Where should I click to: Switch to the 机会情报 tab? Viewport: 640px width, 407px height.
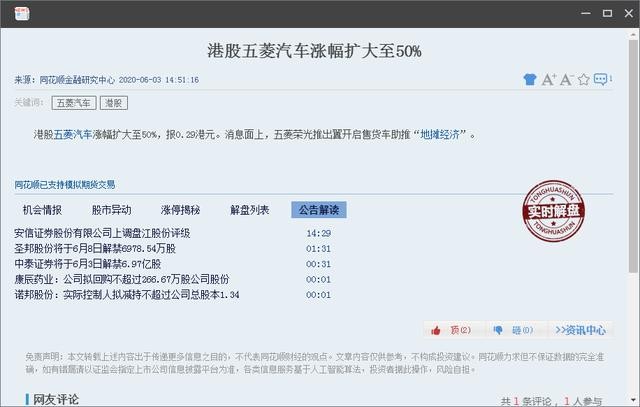(x=42, y=210)
